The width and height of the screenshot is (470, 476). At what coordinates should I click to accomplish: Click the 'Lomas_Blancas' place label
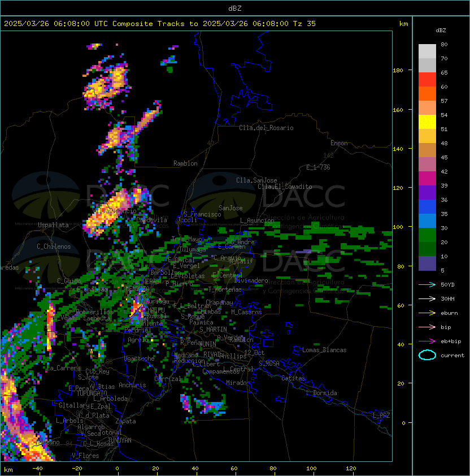coord(324,350)
